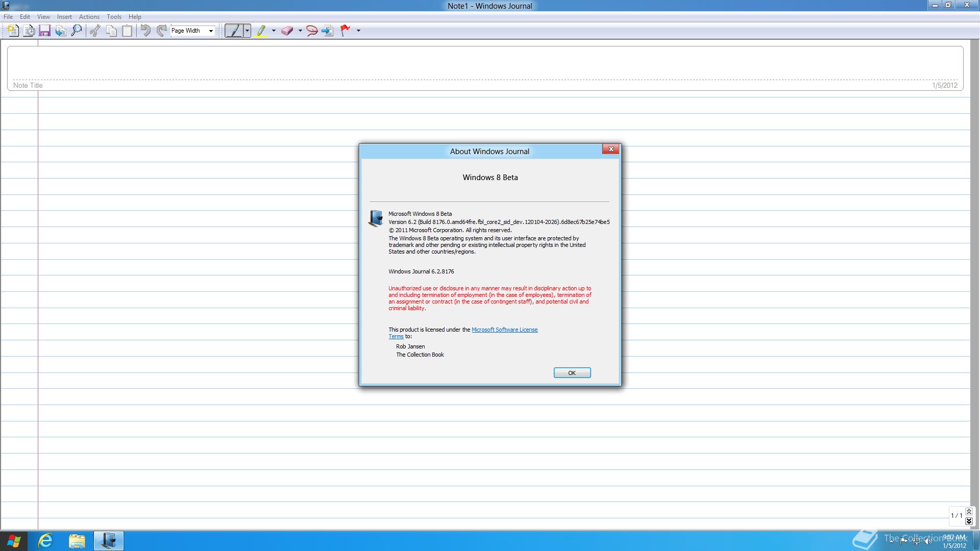Viewport: 980px width, 551px height.
Task: Click the Windows Start button
Action: 14,541
